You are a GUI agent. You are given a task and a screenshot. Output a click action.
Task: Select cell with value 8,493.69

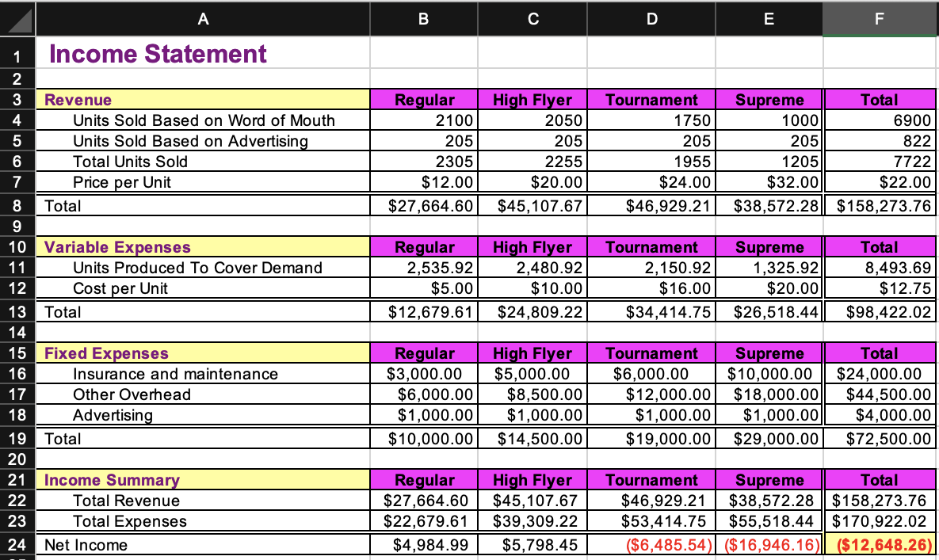(879, 268)
